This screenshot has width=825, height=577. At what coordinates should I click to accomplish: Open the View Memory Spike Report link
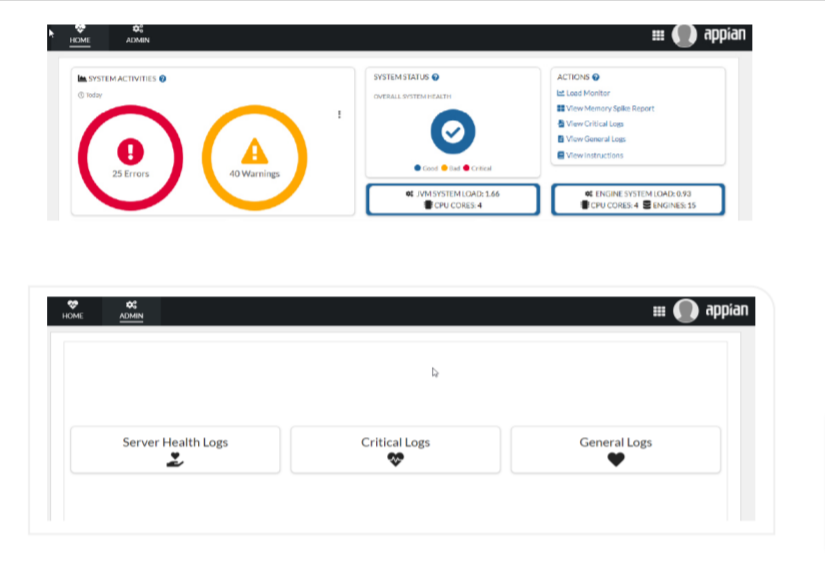pyautogui.click(x=608, y=108)
